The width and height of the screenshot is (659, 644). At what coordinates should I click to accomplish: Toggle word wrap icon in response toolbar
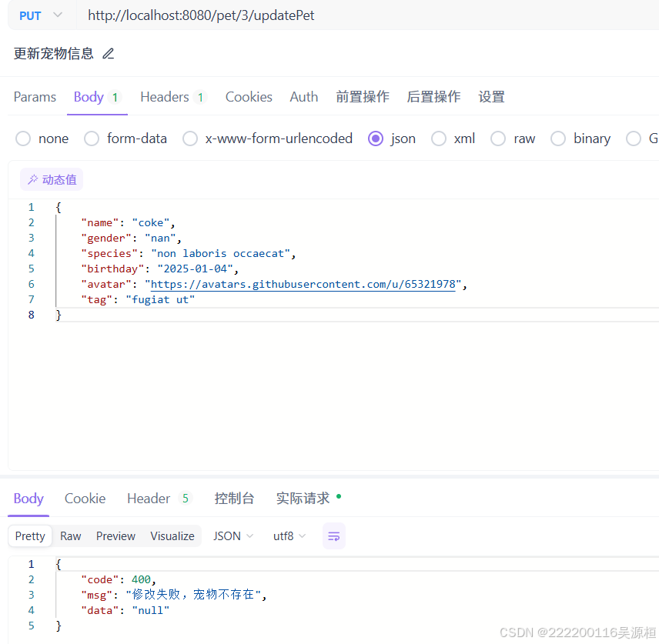click(x=334, y=536)
